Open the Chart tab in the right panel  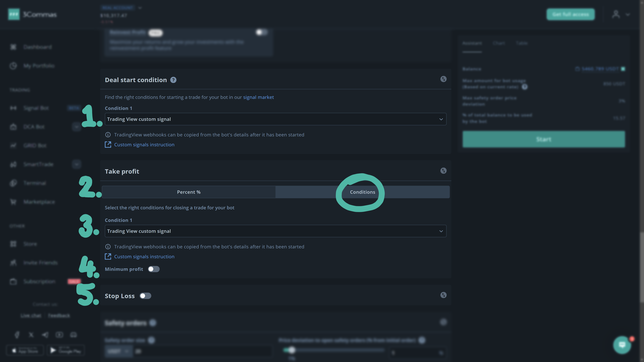click(x=499, y=43)
